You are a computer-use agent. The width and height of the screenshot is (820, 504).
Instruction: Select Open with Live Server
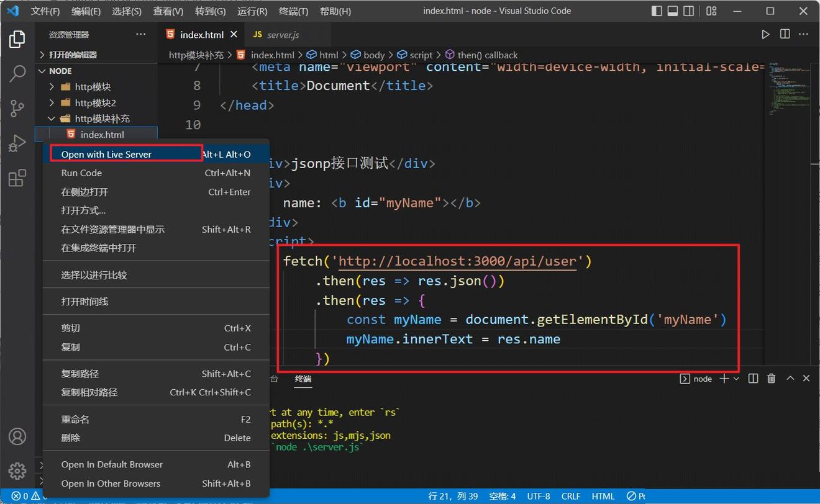[106, 155]
